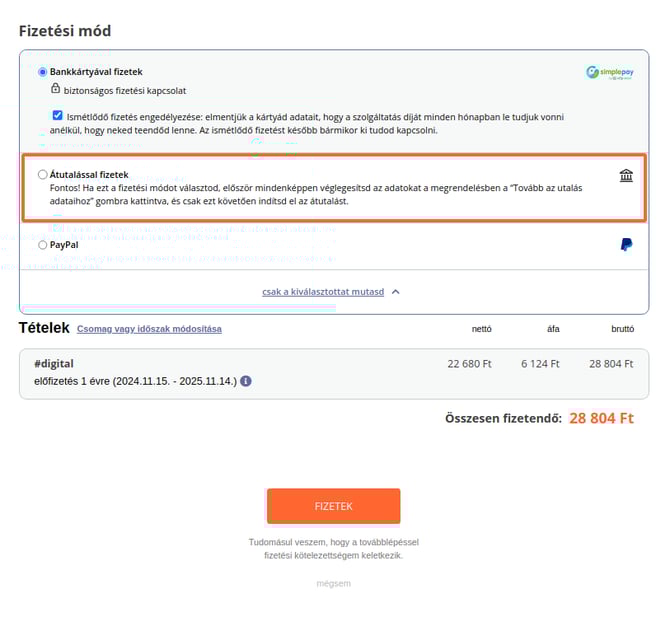Click the PayPal logo icon
The image size is (670, 617).
coord(626,244)
